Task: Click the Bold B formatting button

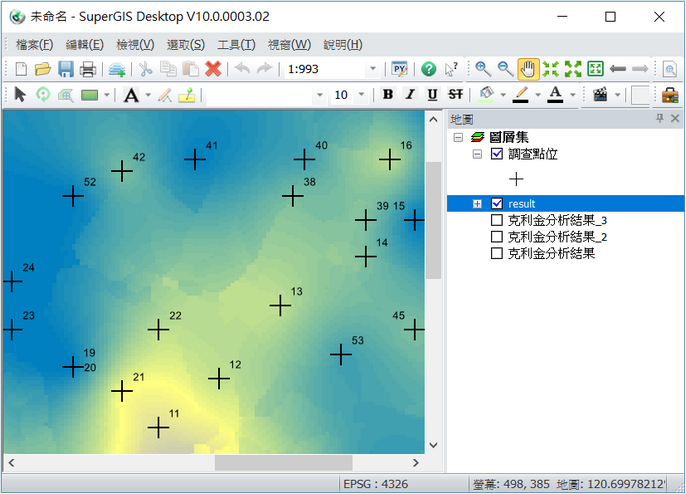Action: pos(388,95)
